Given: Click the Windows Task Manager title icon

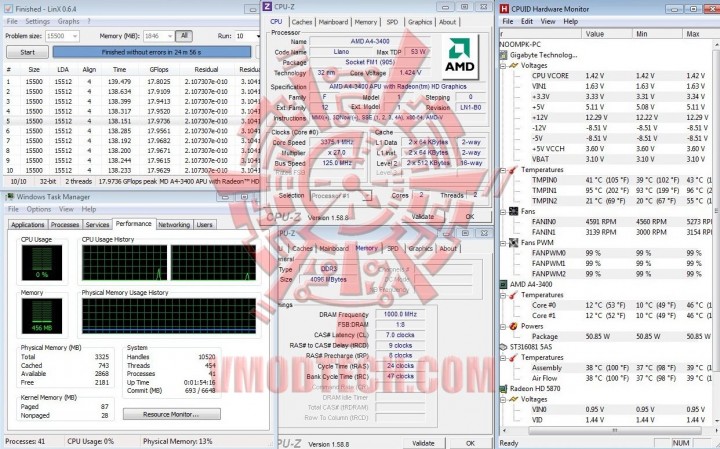Looking at the screenshot, I should pos(9,196).
